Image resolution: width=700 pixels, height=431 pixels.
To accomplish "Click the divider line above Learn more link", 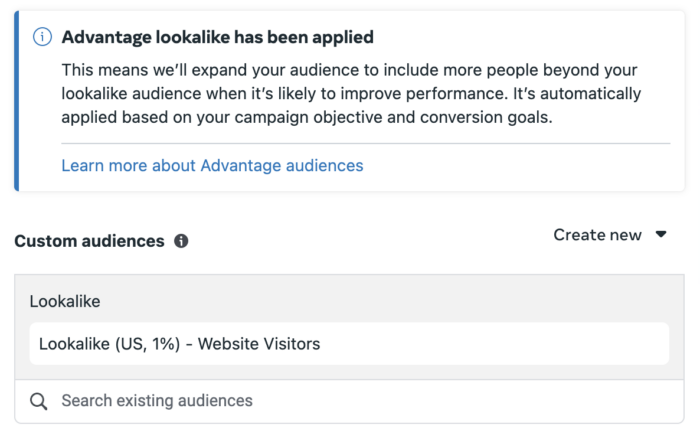I will point(366,143).
